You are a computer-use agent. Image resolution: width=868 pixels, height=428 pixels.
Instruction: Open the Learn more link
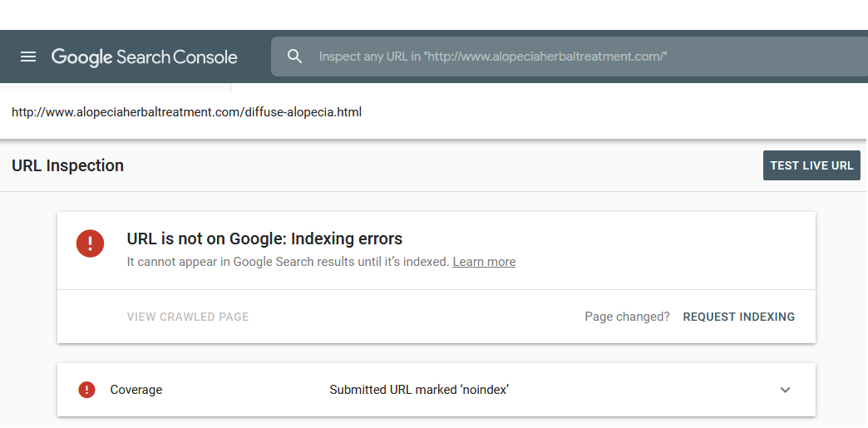coord(484,262)
